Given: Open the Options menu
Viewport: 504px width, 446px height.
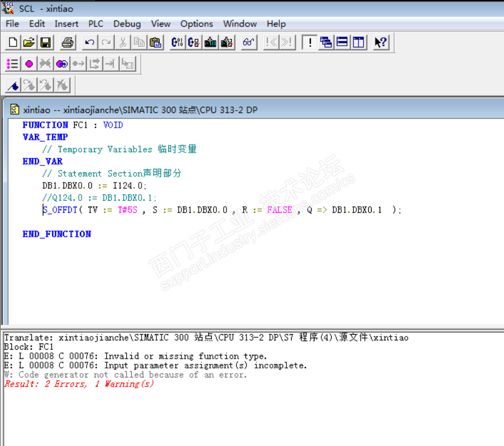Looking at the screenshot, I should (x=196, y=24).
